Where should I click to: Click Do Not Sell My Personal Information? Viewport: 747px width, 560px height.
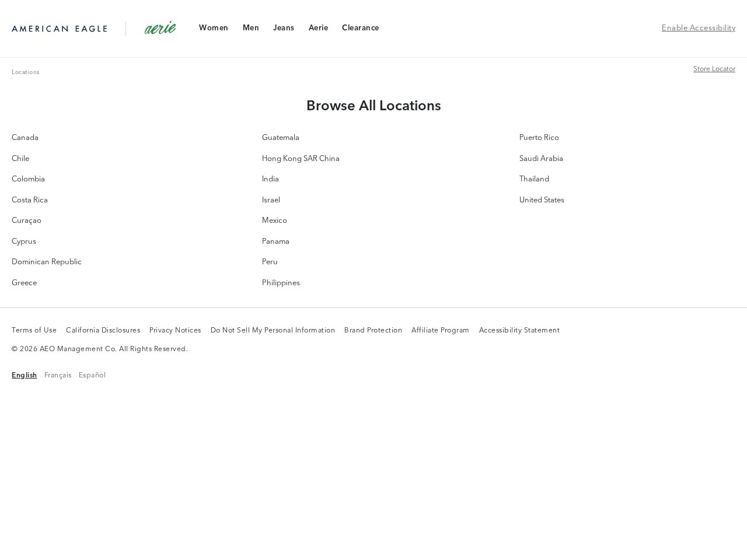[273, 330]
